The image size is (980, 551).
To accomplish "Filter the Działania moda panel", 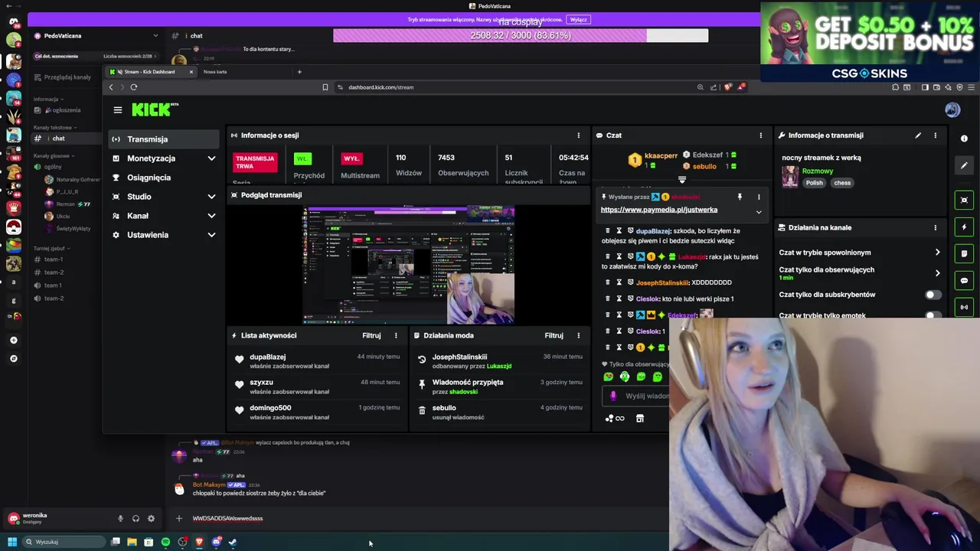I will [554, 335].
